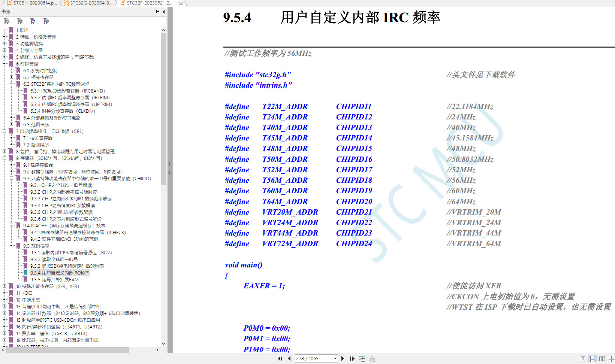Viewport: 615px width, 364px height.
Task: Open bookmark 18 比较器，掉电检测
Action: pyautogui.click(x=57, y=340)
